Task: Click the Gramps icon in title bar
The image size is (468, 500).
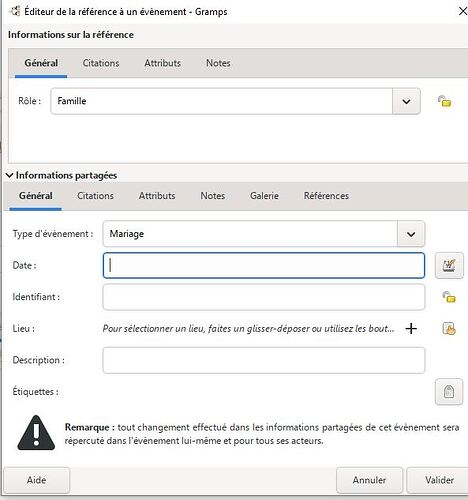Action: click(15, 11)
